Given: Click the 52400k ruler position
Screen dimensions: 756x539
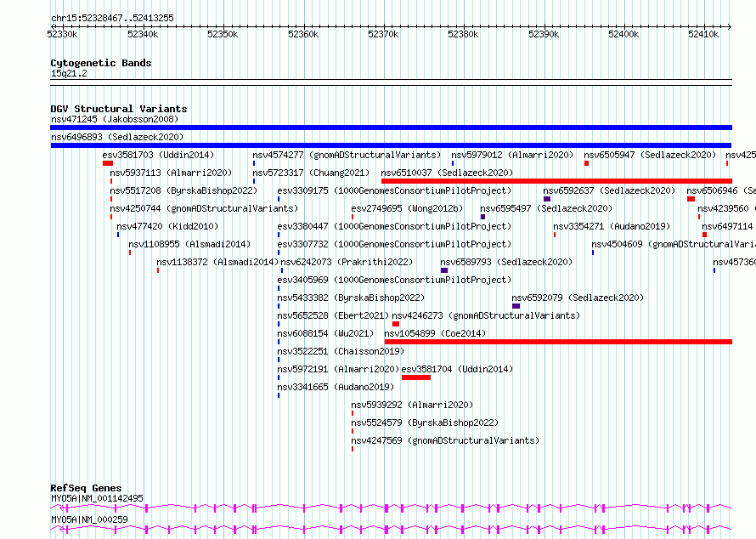Looking at the screenshot, I should [623, 34].
